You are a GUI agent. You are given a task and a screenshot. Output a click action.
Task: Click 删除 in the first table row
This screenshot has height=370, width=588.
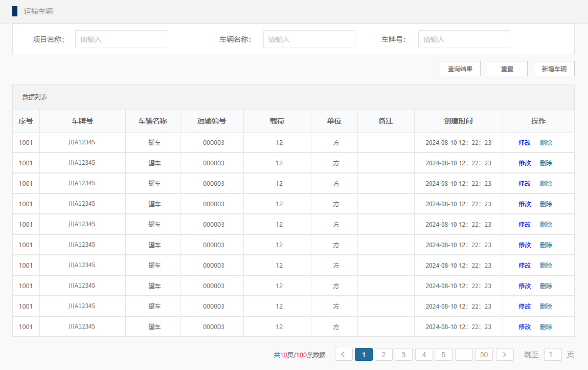point(546,143)
